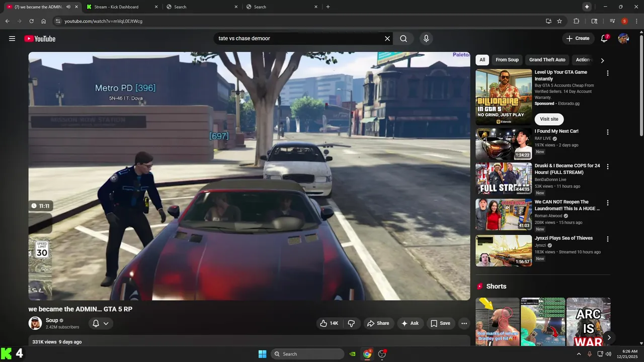This screenshot has width=644, height=362.
Task: Open more actions under the video
Action: [x=464, y=323]
